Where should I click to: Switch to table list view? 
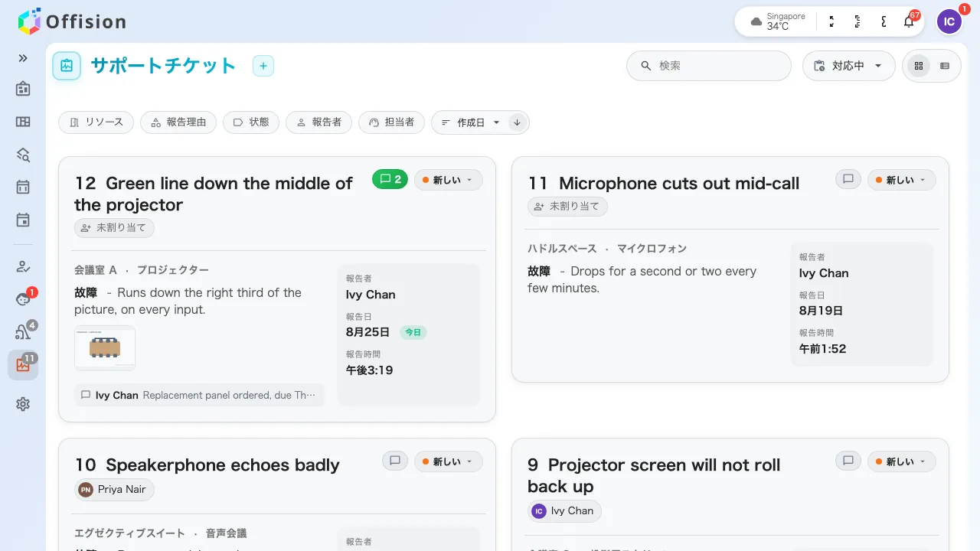pyautogui.click(x=945, y=66)
